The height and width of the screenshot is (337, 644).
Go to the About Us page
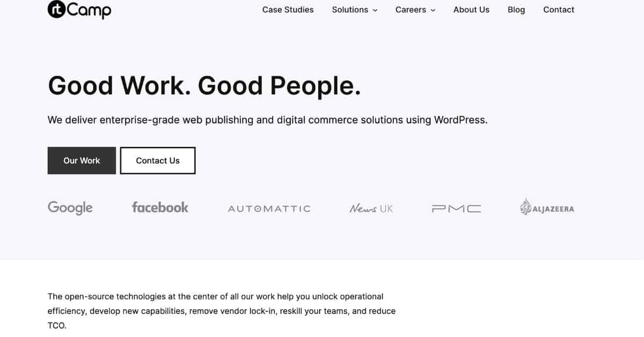pos(471,10)
